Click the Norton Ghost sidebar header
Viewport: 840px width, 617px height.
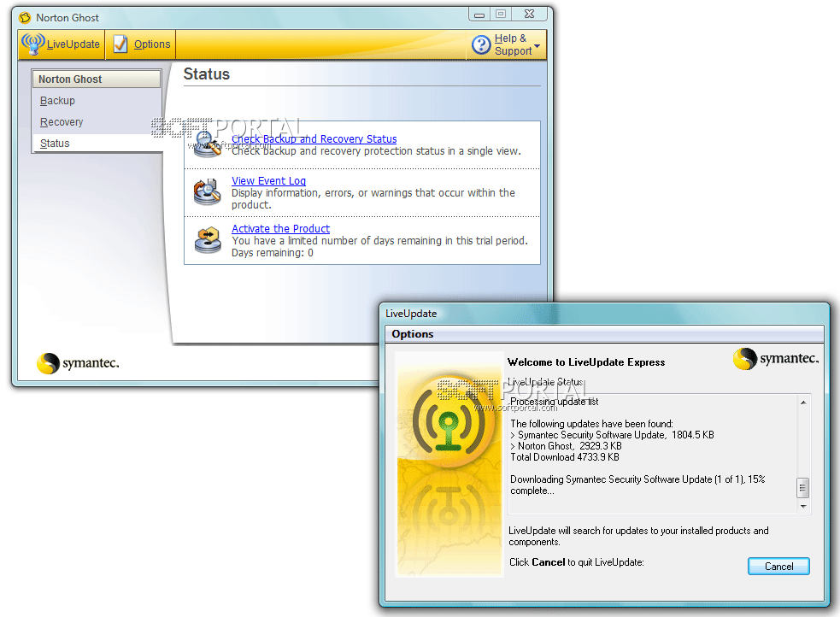pyautogui.click(x=97, y=79)
